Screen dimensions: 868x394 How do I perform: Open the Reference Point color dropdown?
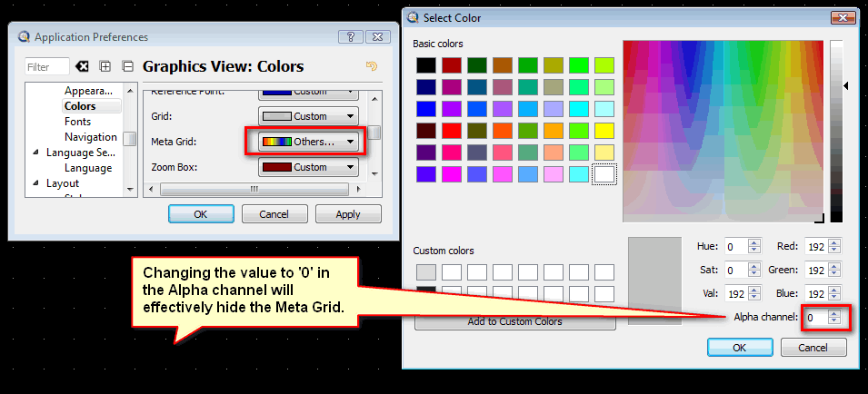pyautogui.click(x=308, y=94)
